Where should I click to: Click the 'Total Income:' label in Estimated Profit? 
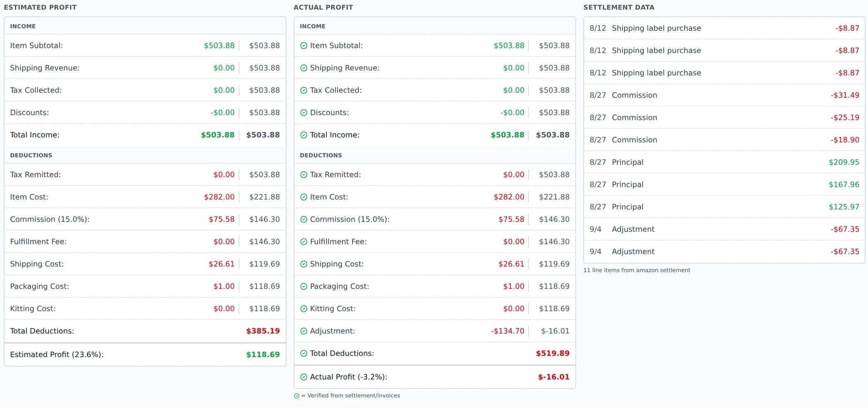click(35, 135)
